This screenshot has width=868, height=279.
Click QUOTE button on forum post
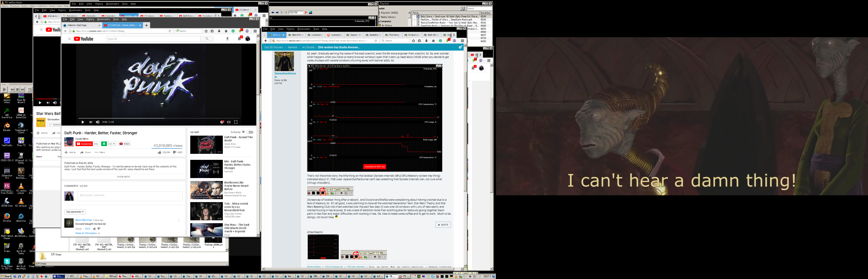(443, 225)
